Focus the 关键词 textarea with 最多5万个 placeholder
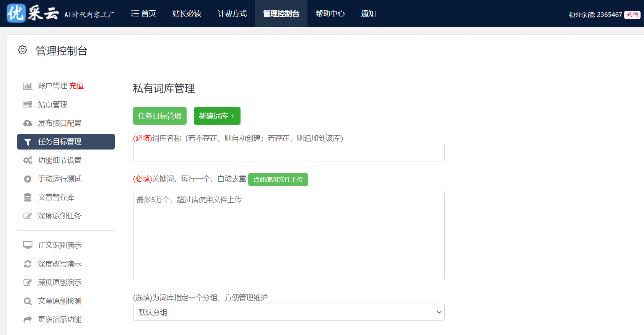The height and width of the screenshot is (335, 644). pos(289,236)
